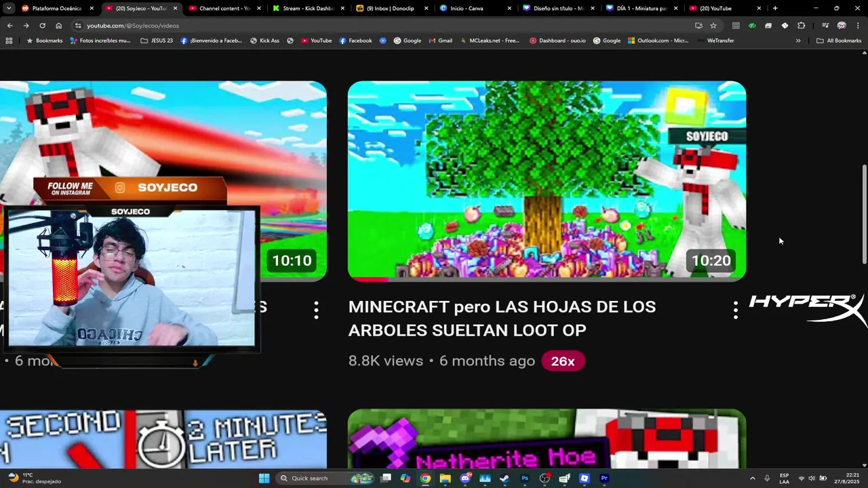Open the Netherite Hoe video thumbnail
This screenshot has width=868, height=488.
point(547,438)
